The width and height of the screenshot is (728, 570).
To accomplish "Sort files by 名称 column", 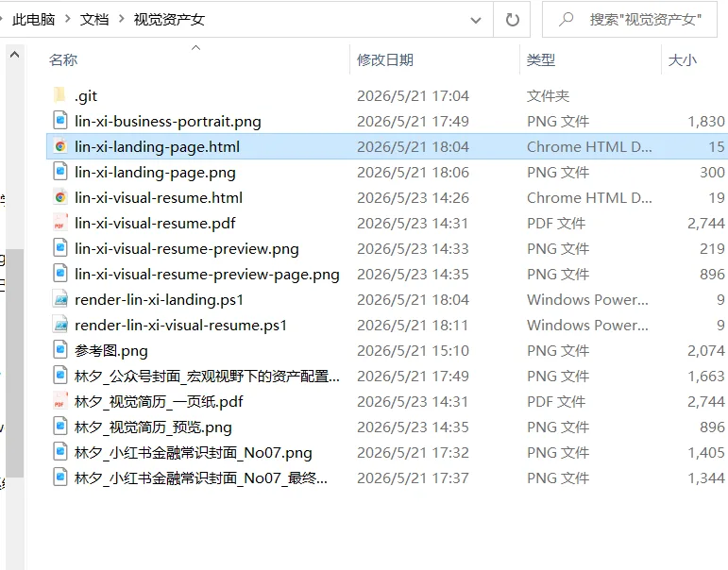I will (x=63, y=59).
